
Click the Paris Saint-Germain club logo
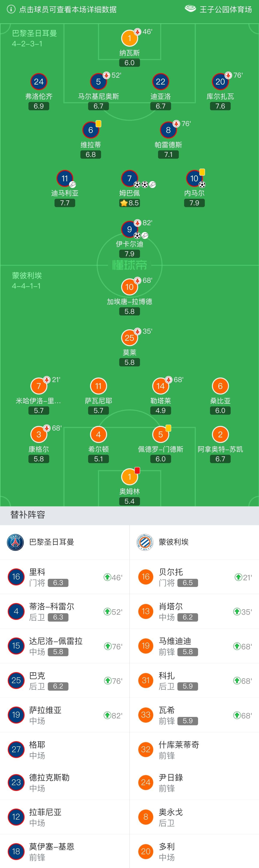(15, 542)
